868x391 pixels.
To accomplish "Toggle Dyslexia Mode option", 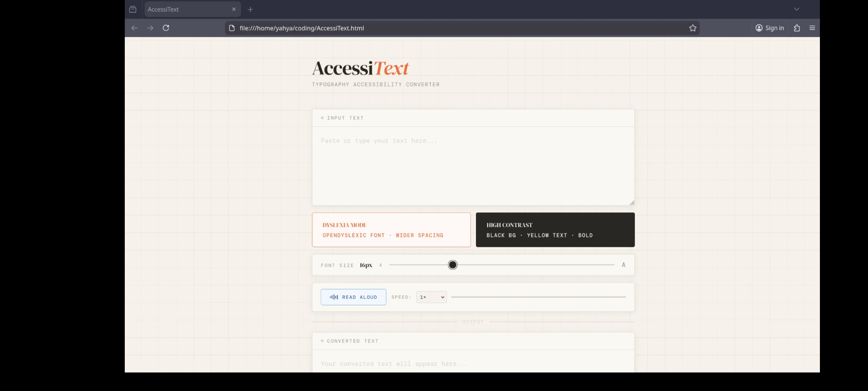I will tap(391, 230).
